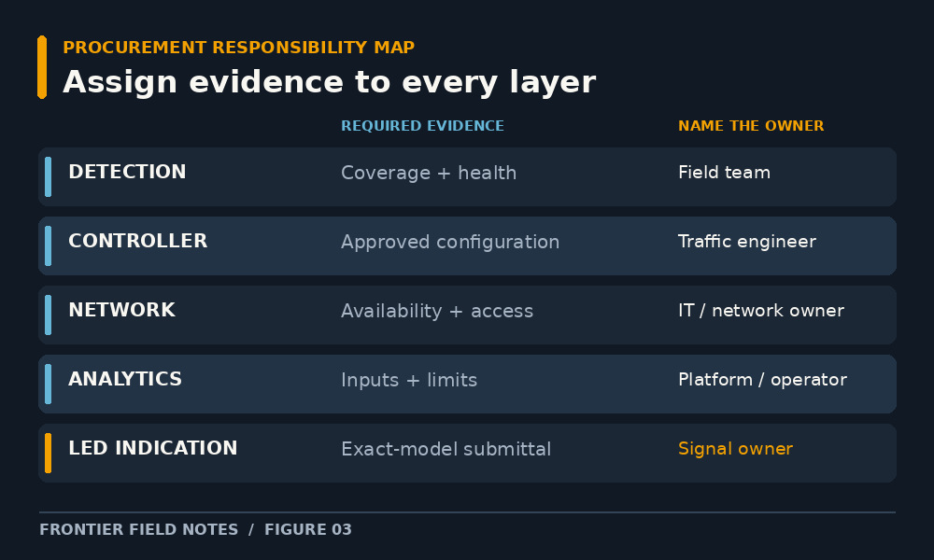Screen dimensions: 934x560
Task: Click the 'PROCUREMENT RESPONSIBILITY MAP' heading
Action: pyautogui.click(x=238, y=47)
